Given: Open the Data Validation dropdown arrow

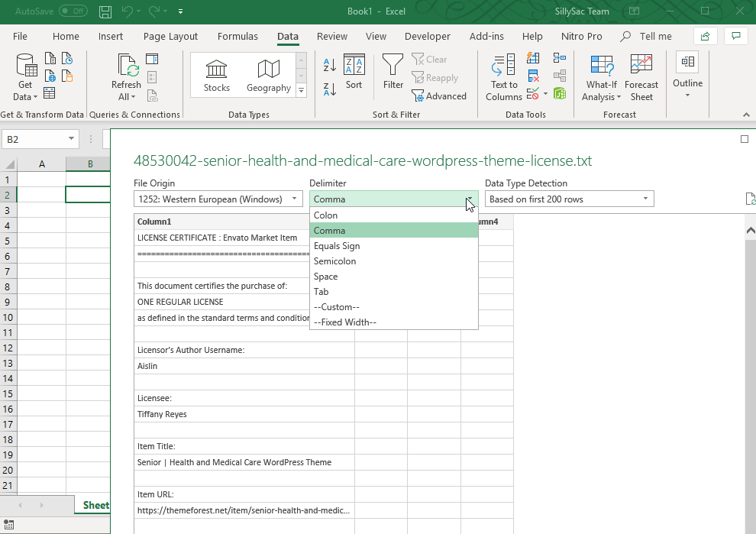Looking at the screenshot, I should click(x=545, y=93).
